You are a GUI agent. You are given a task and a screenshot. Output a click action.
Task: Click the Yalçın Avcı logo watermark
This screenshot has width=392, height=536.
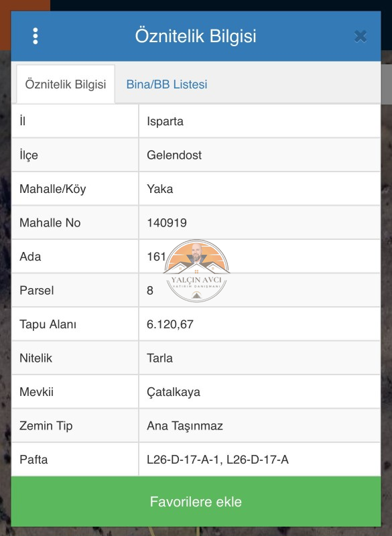(x=196, y=271)
